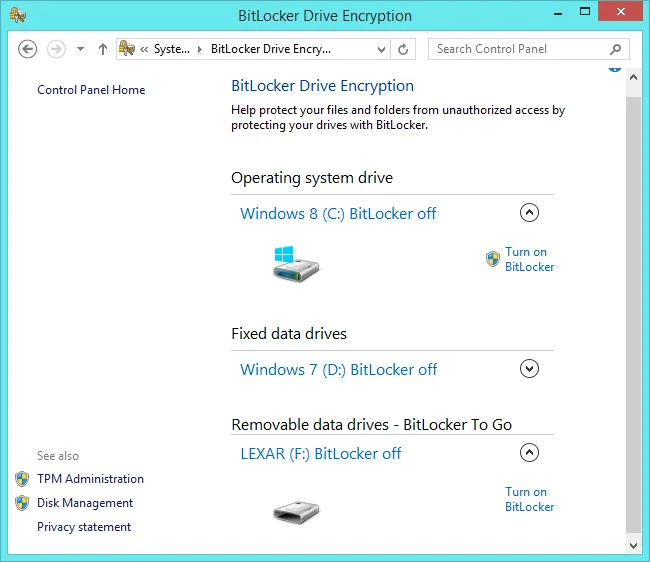
Task: Click the 'Fixed data drives' heading text
Action: [289, 334]
